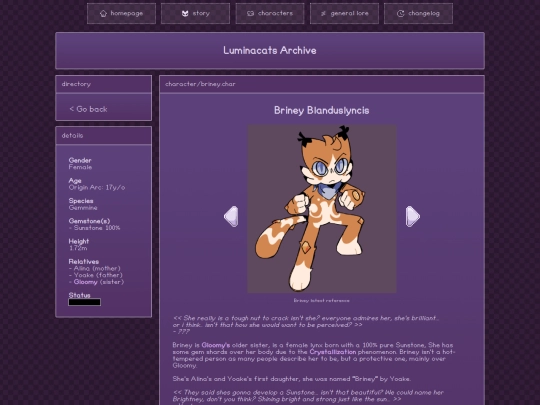Click the general lore nav icon
Screen dimensions: 540x405
(323, 13)
